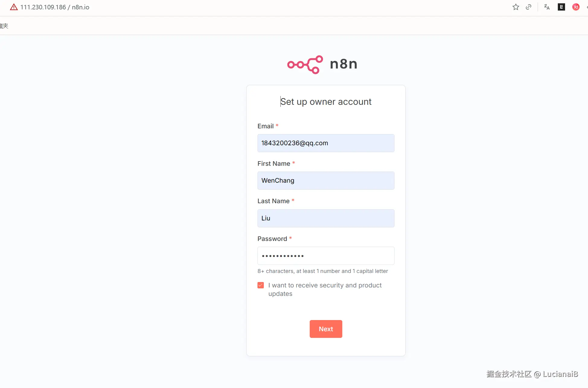Uncheck the security and product updates checkbox
Image resolution: width=588 pixels, height=388 pixels.
tap(261, 285)
